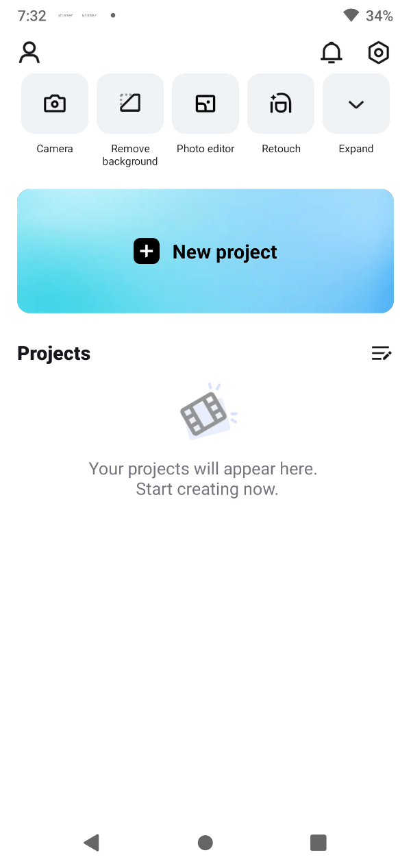Tap the Camera label text
Image resolution: width=411 pixels, height=868 pixels.
(55, 149)
